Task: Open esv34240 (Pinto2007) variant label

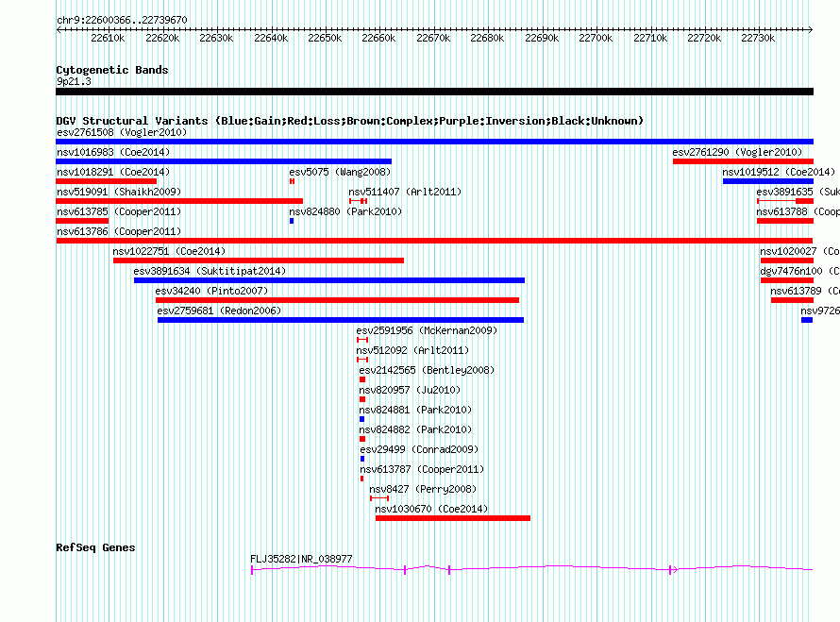Action: coord(211,291)
